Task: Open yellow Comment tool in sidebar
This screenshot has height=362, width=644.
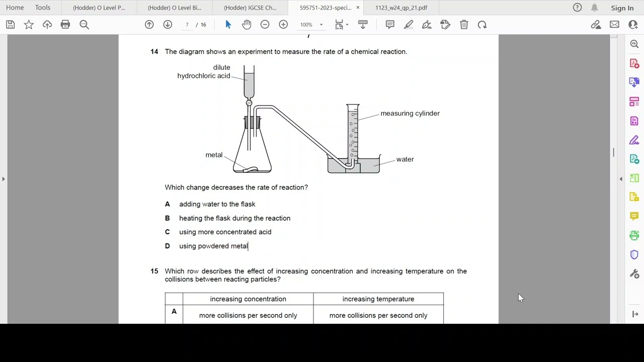Action: [634, 216]
